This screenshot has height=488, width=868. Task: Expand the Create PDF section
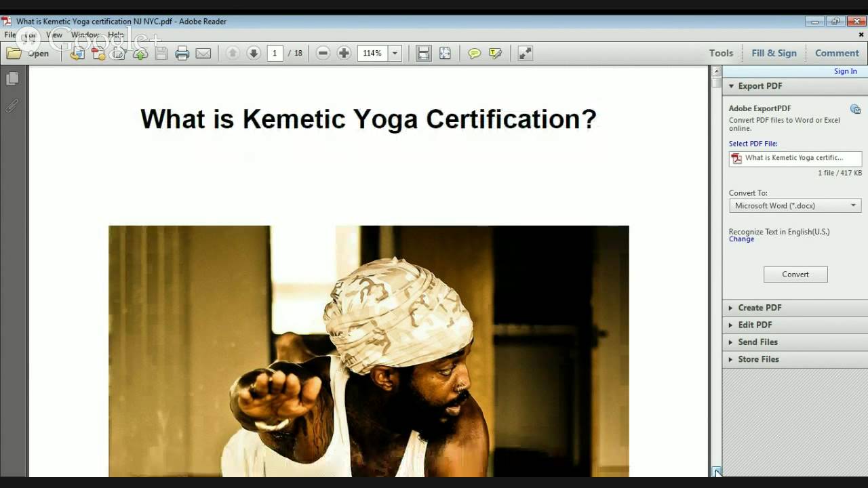(795, 308)
